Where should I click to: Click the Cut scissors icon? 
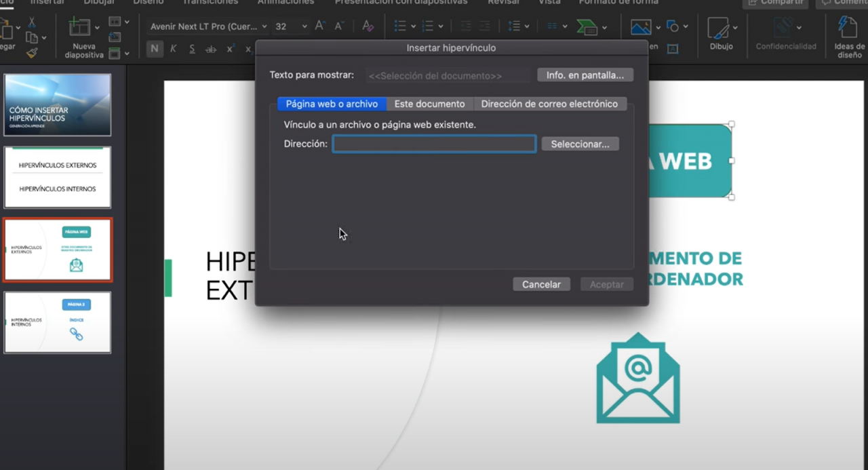[32, 22]
